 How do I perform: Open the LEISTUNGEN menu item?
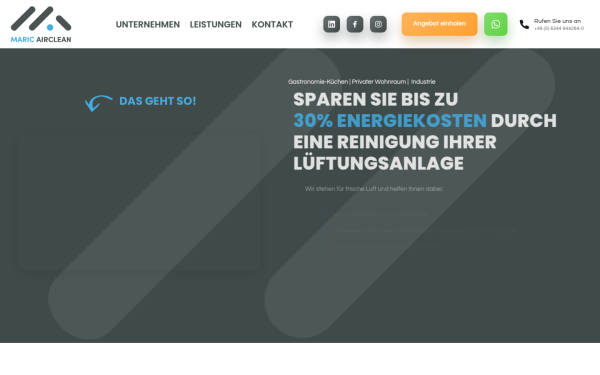[215, 24]
